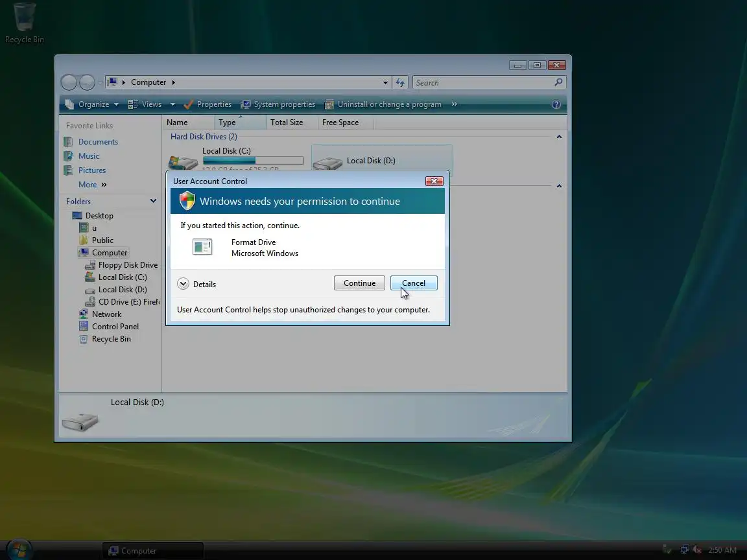The height and width of the screenshot is (560, 747).
Task: Open System properties from toolbar
Action: pos(278,104)
